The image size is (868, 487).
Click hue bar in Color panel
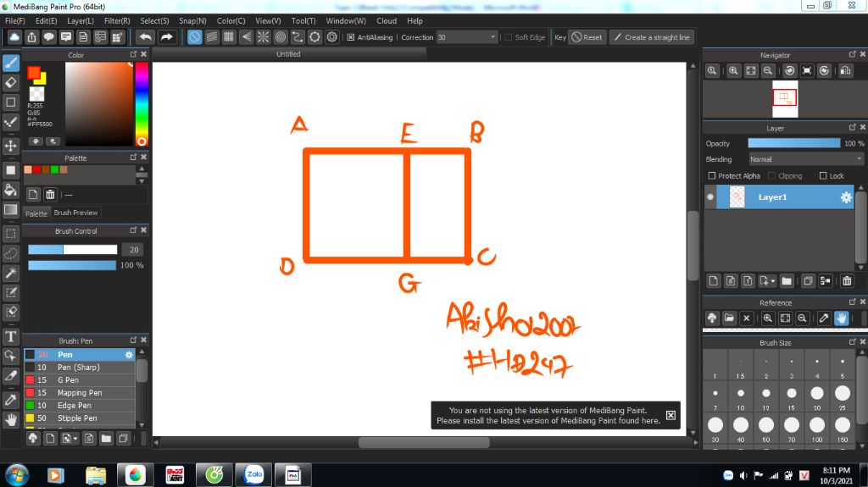click(x=142, y=104)
